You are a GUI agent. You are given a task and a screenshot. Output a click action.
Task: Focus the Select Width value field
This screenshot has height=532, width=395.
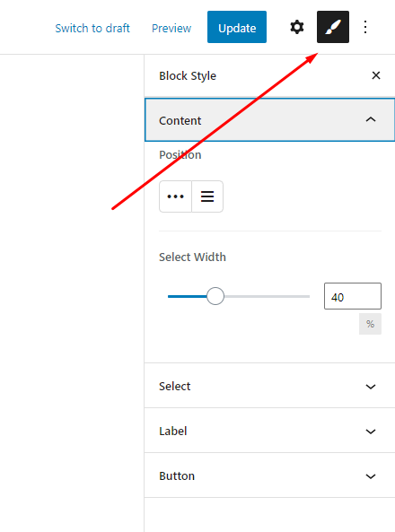click(x=353, y=296)
